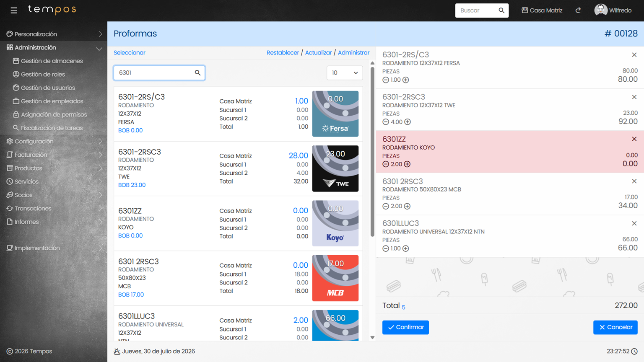Increase quantity of 6301-2RS/C3 in proforma
The image size is (644, 362).
click(x=406, y=80)
